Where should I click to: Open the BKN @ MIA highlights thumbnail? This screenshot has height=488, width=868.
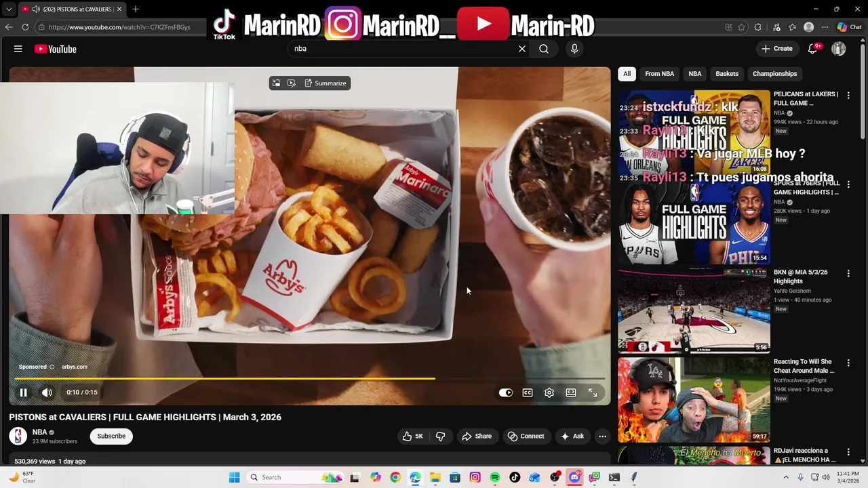pyautogui.click(x=694, y=310)
